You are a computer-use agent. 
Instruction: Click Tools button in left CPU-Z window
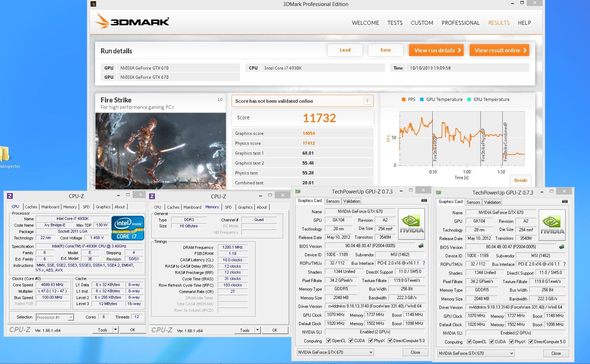click(x=103, y=330)
